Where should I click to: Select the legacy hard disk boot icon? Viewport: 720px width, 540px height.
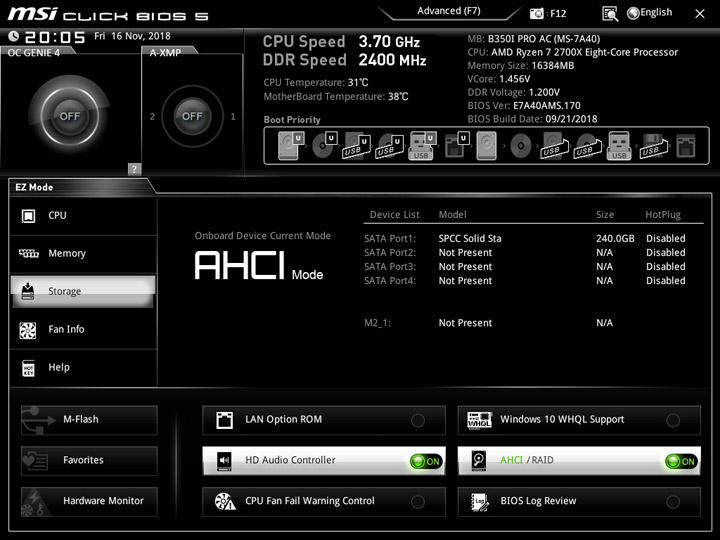pyautogui.click(x=487, y=146)
